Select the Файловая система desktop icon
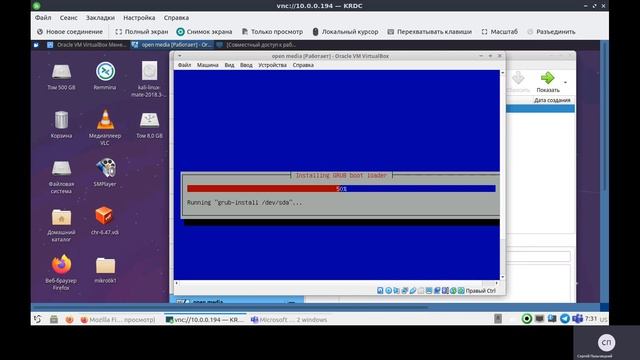640x360 pixels. coord(61,176)
